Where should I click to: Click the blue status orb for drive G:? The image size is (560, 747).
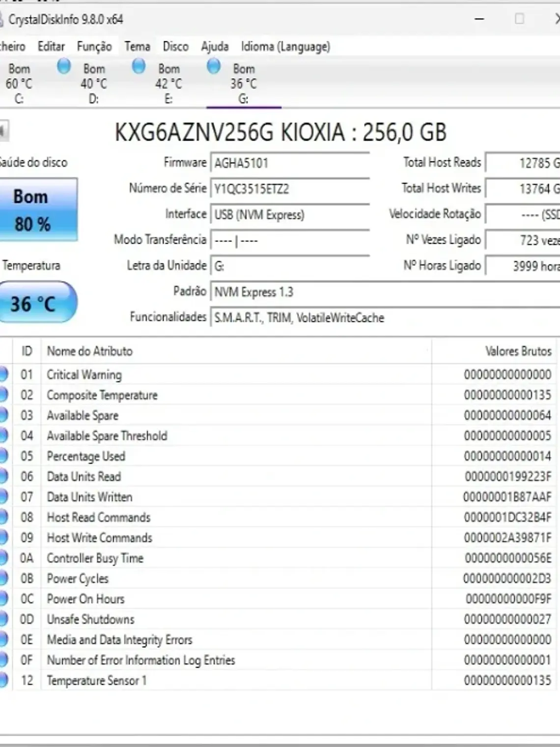pyautogui.click(x=214, y=66)
